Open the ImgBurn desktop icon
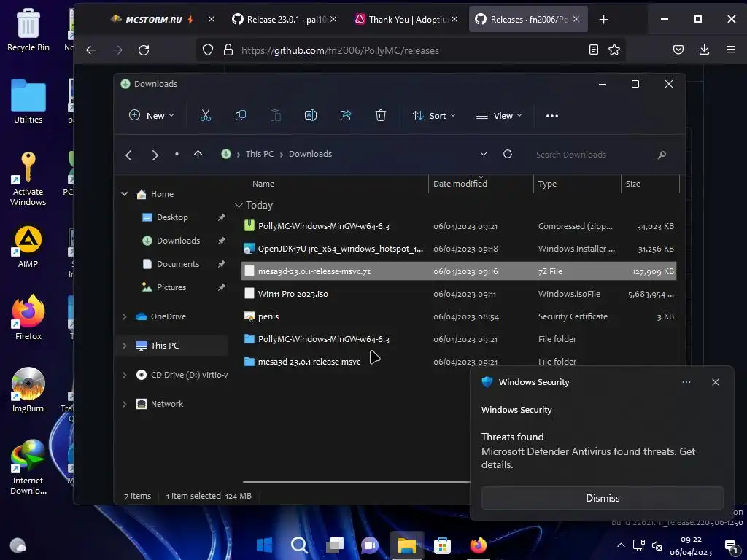The width and height of the screenshot is (747, 560). click(x=28, y=391)
